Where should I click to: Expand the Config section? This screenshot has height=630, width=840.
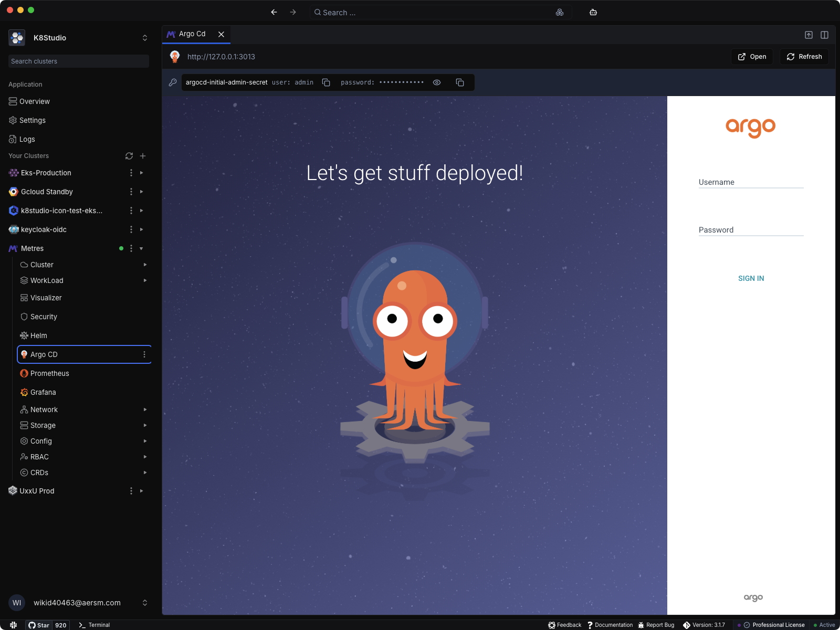(x=145, y=441)
